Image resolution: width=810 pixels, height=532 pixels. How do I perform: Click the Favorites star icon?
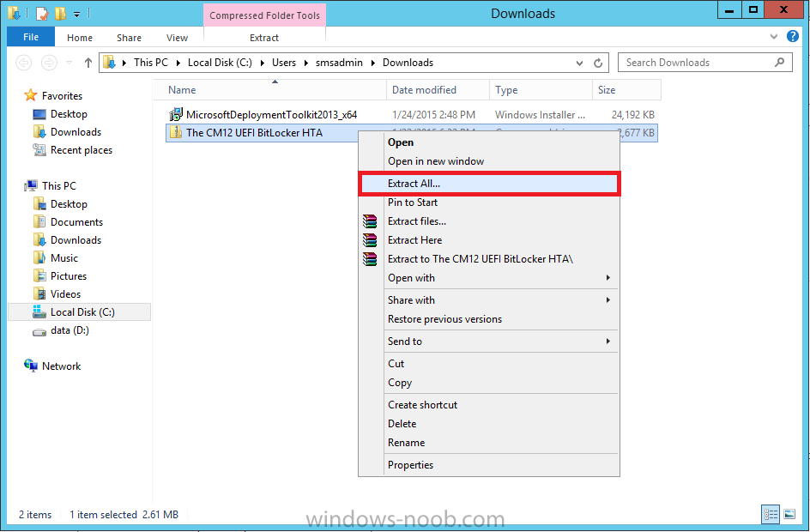pos(31,95)
